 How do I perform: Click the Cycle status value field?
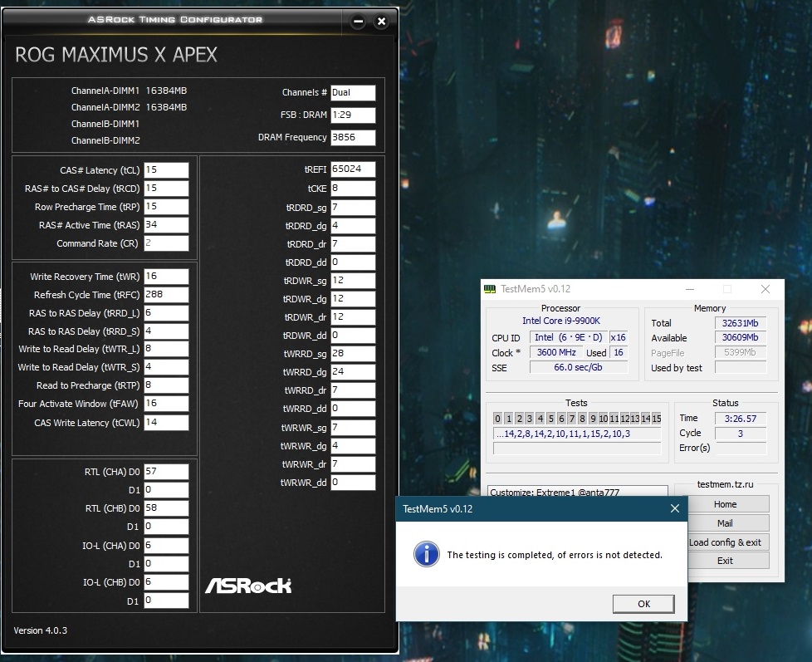coord(741,434)
